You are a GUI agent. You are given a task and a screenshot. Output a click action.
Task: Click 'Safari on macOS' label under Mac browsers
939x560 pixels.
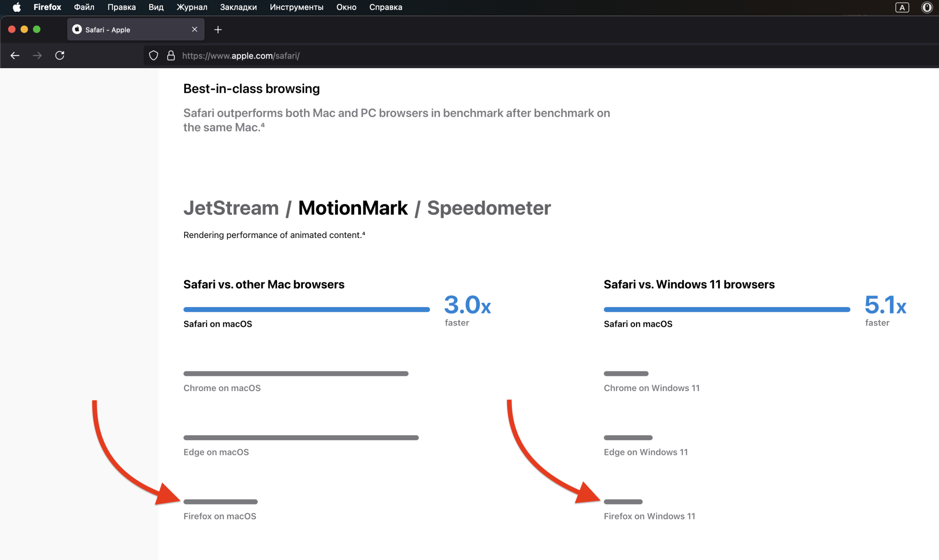[x=218, y=324]
